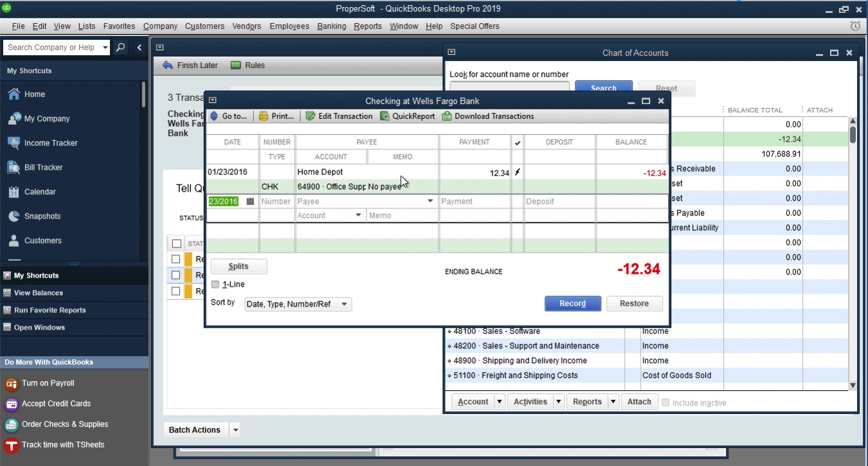The width and height of the screenshot is (868, 466).
Task: Click the reminders alarm clock icon
Action: click(x=855, y=26)
